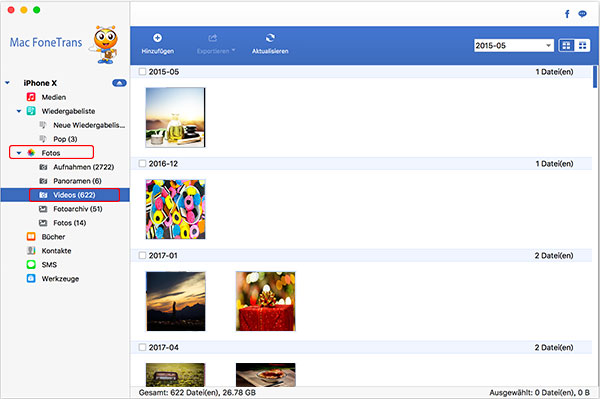This screenshot has width=600, height=399.
Task: Open the chat feedback bubble icon
Action: [x=582, y=14]
